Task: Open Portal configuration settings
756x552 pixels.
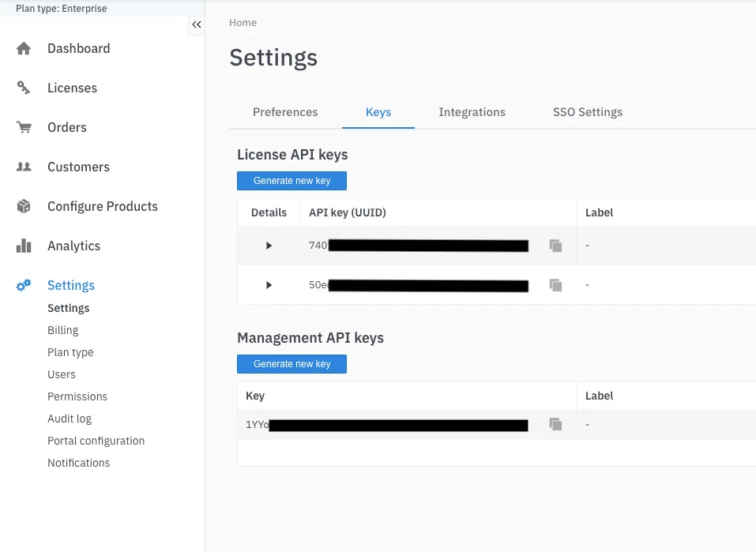Action: pos(96,441)
